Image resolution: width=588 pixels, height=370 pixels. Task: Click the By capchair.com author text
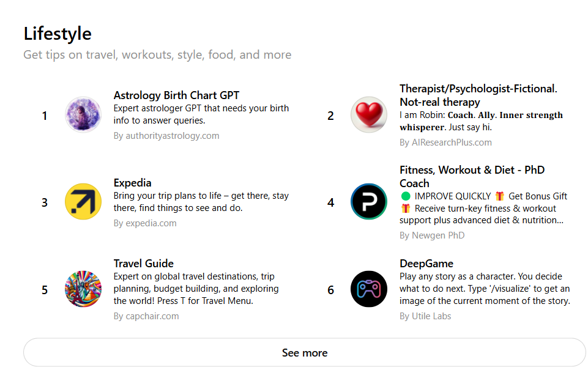point(146,316)
